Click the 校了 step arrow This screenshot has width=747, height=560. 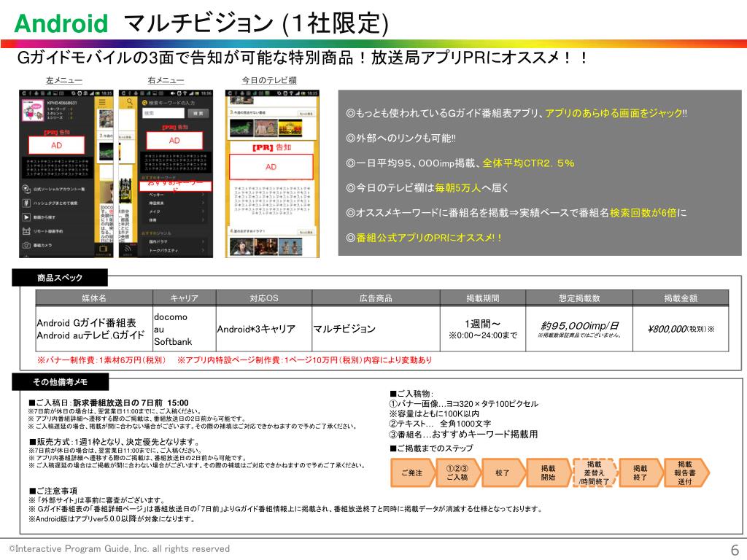point(503,472)
